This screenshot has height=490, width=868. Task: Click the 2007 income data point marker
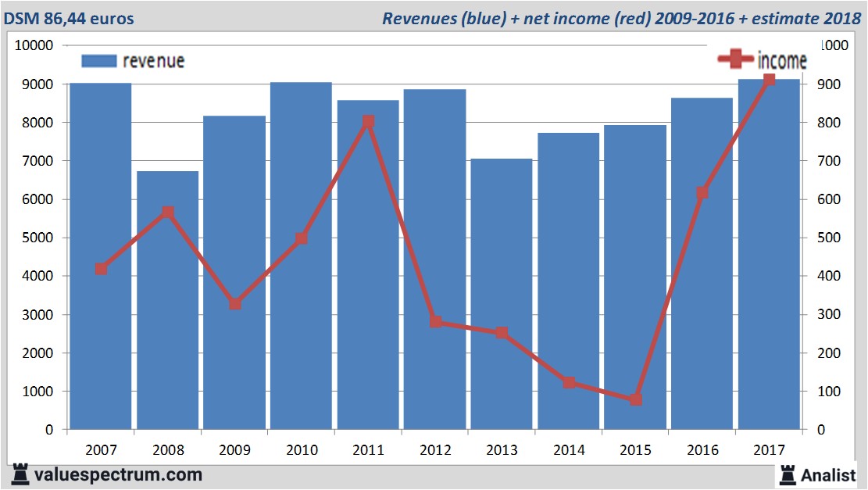click(x=101, y=269)
